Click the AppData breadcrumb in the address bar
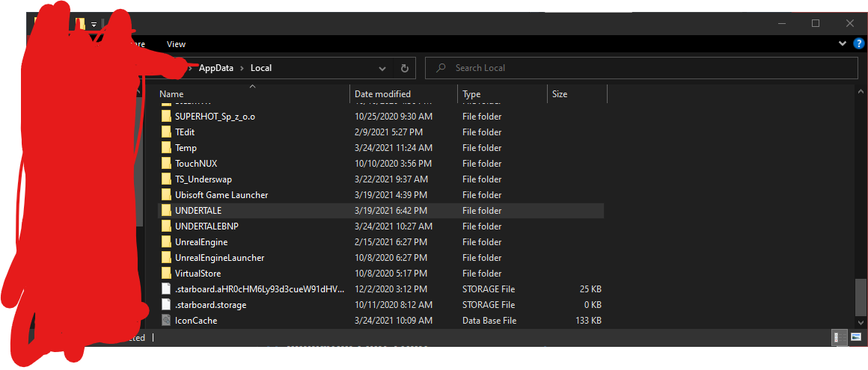This screenshot has height=370, width=868. point(216,68)
